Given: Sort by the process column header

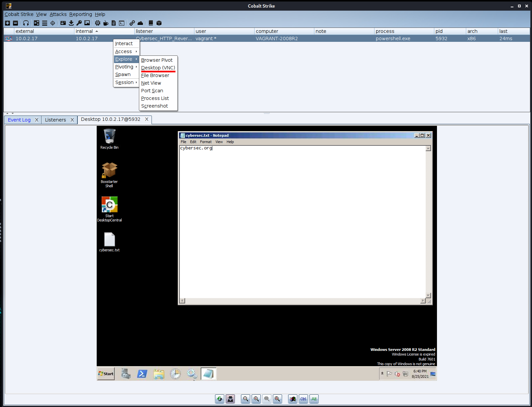Looking at the screenshot, I should (404, 31).
